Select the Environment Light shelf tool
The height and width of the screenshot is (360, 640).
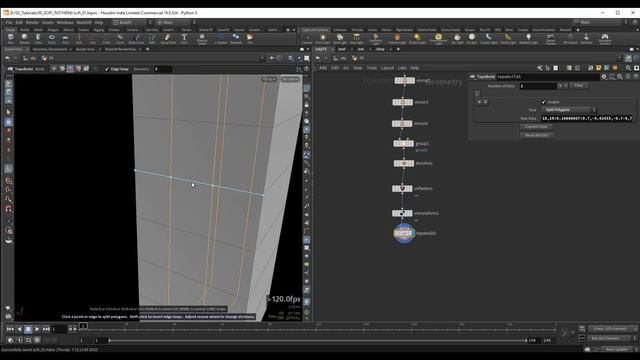coord(438,39)
